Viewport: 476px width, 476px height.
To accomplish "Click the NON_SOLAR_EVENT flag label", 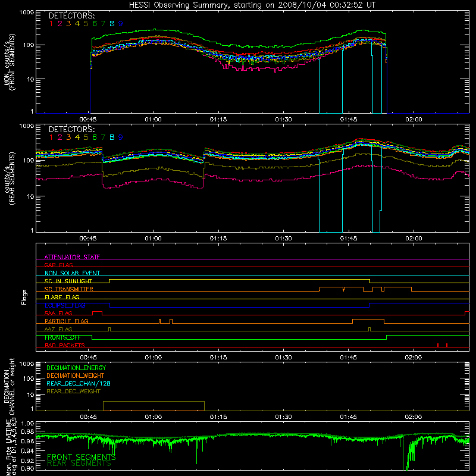I will (72, 273).
